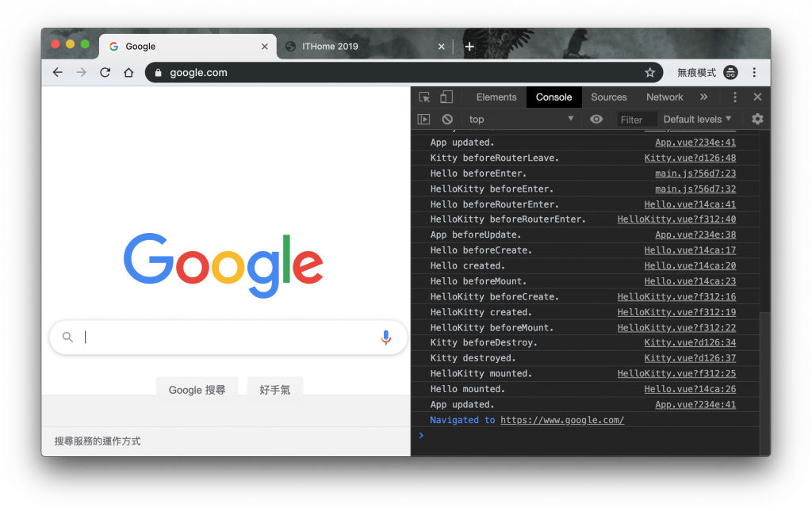Open source link HelloKitty.vue?f312:40
812x511 pixels.
tap(676, 219)
